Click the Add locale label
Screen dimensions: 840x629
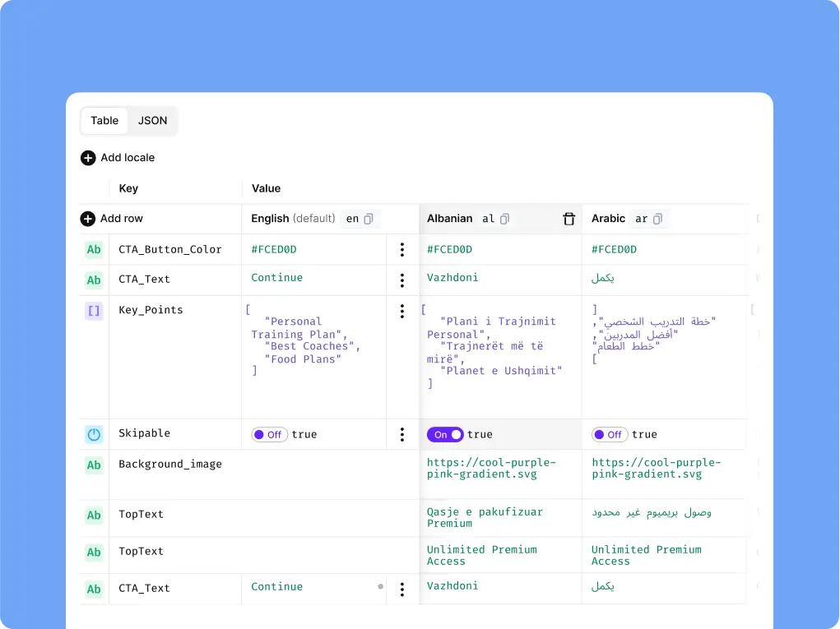click(x=128, y=158)
